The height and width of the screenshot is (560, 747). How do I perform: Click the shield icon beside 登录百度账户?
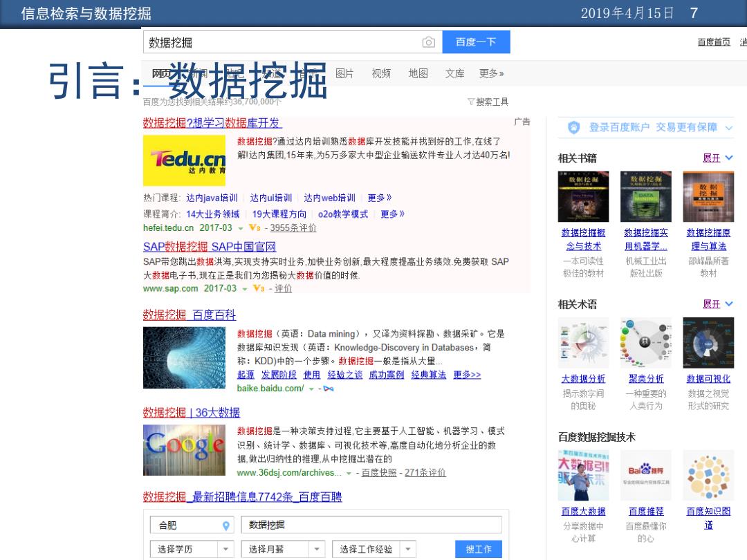pyautogui.click(x=573, y=128)
